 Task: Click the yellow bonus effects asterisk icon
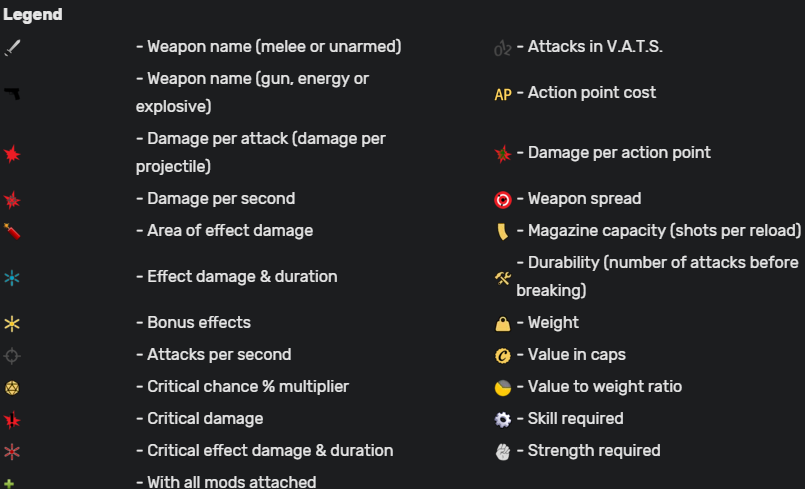point(12,323)
